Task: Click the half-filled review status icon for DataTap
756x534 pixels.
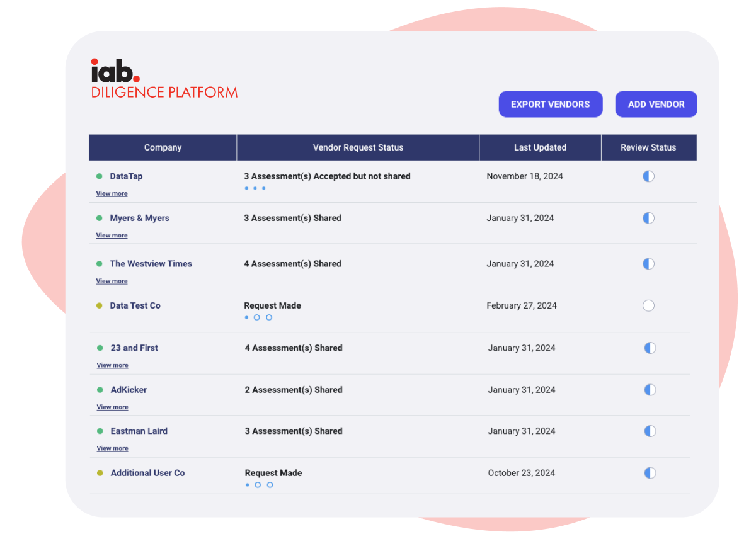Action: point(648,176)
